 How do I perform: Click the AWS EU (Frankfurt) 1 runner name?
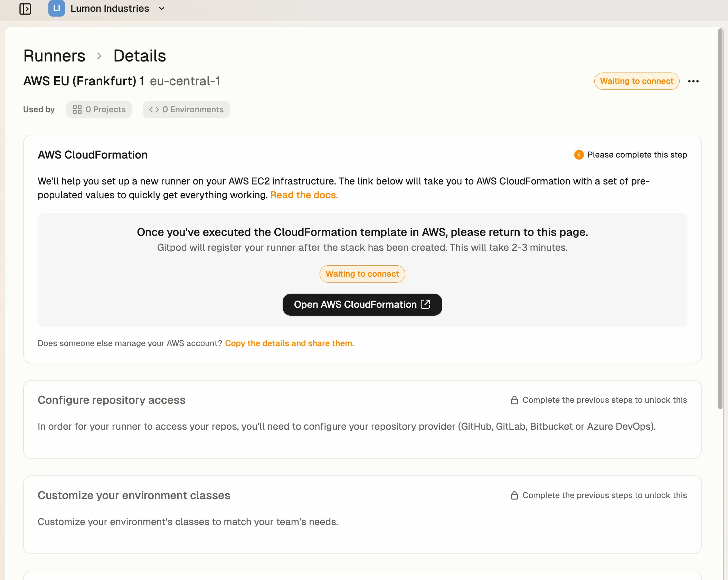(84, 81)
